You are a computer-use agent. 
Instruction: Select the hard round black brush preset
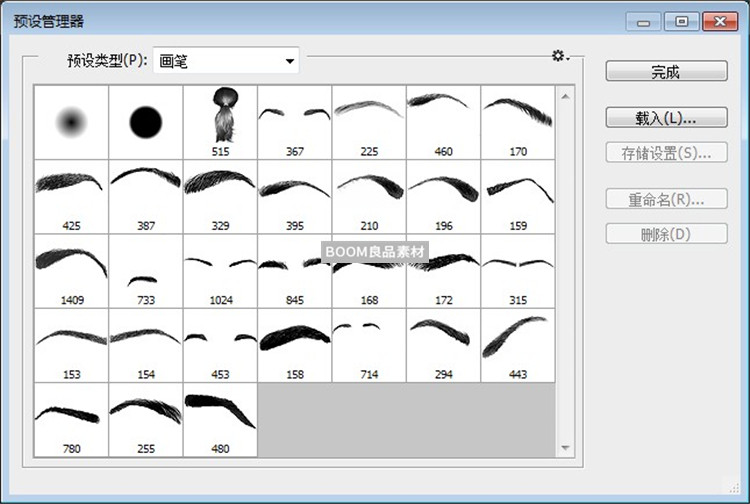coord(146,122)
